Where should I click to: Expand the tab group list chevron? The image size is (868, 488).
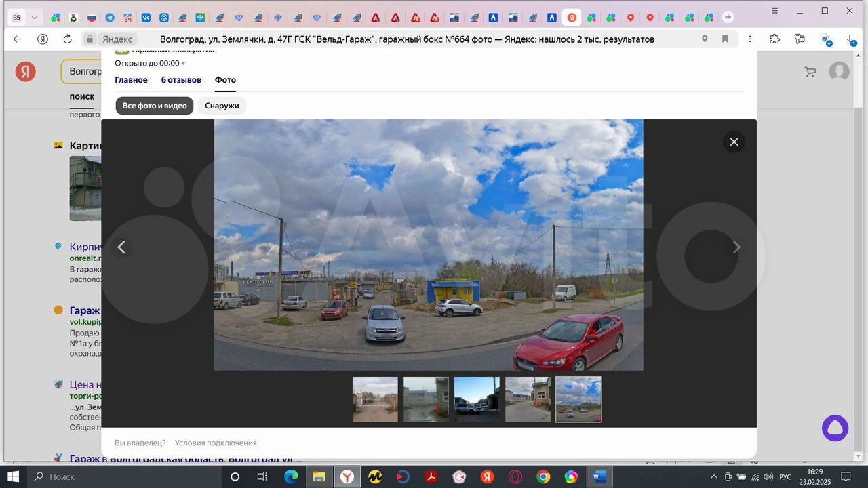pos(35,18)
